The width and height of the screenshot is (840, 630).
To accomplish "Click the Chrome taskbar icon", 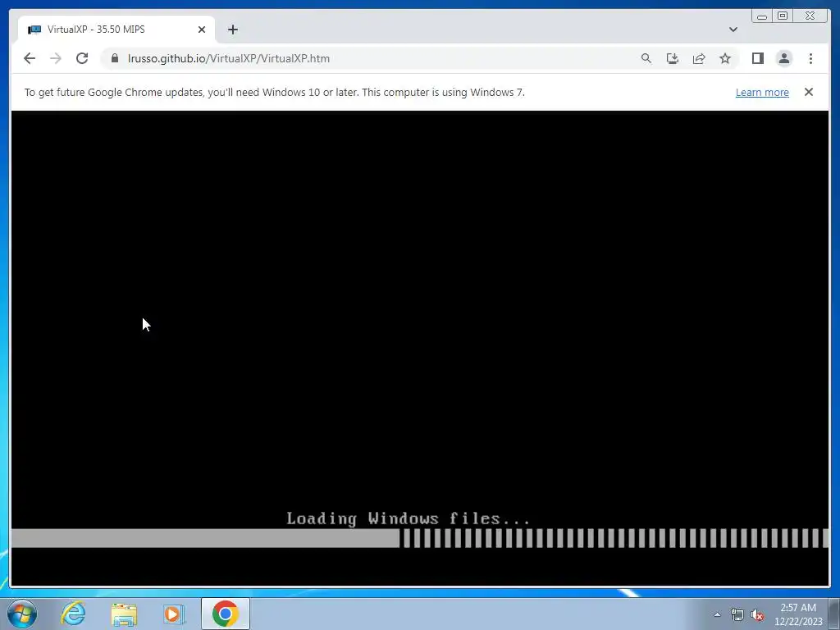I will tap(226, 614).
